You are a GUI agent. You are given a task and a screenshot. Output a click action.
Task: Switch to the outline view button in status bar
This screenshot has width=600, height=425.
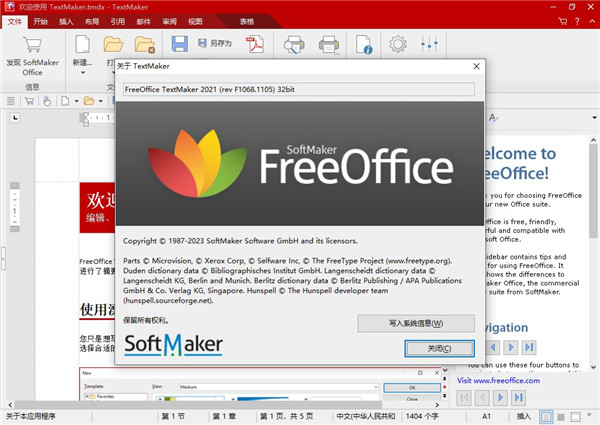click(563, 415)
